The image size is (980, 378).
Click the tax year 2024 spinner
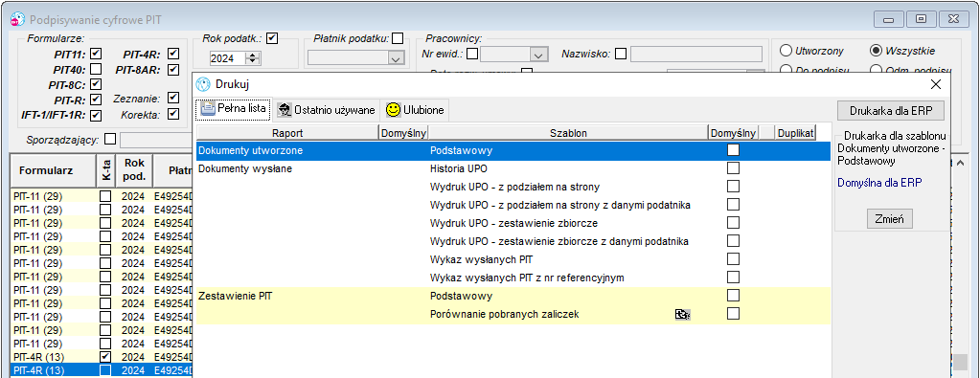[x=252, y=58]
